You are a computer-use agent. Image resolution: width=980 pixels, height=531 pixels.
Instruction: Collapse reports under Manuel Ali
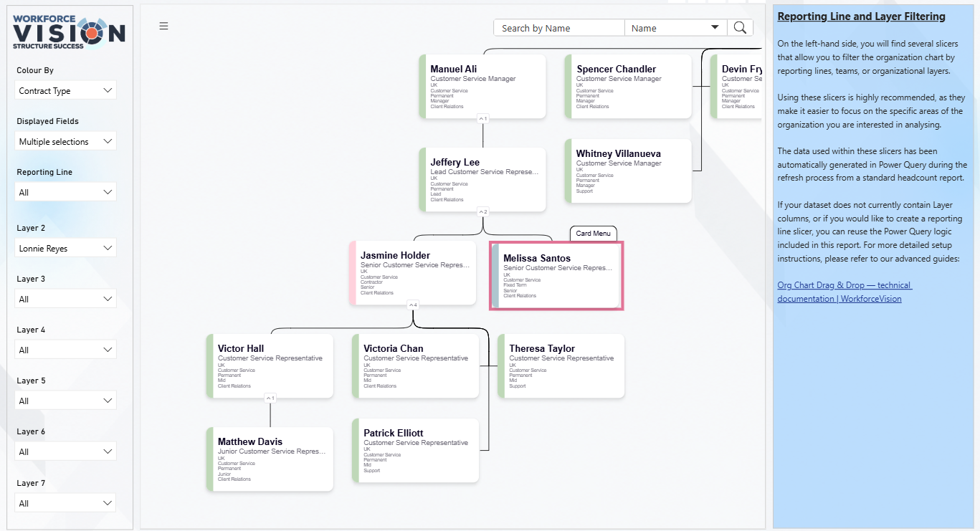coord(483,118)
